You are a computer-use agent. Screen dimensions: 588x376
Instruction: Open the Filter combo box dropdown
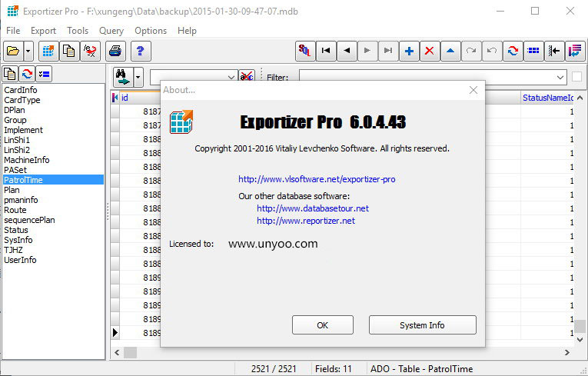coord(560,78)
